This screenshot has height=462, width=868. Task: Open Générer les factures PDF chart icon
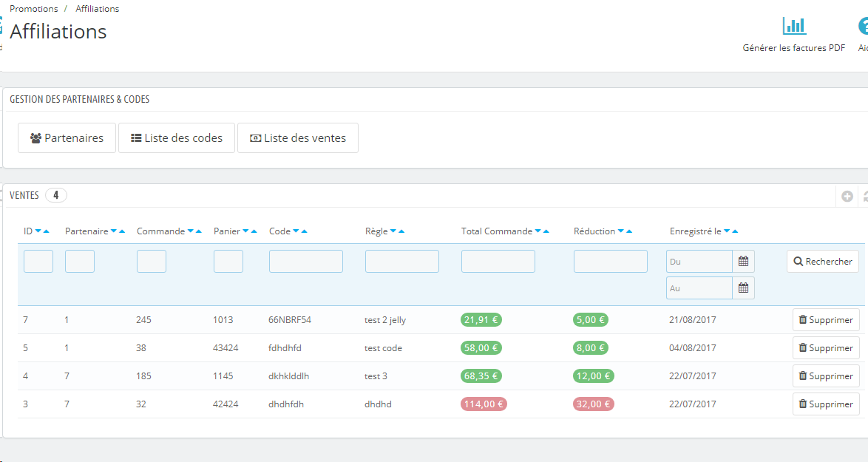tap(794, 26)
